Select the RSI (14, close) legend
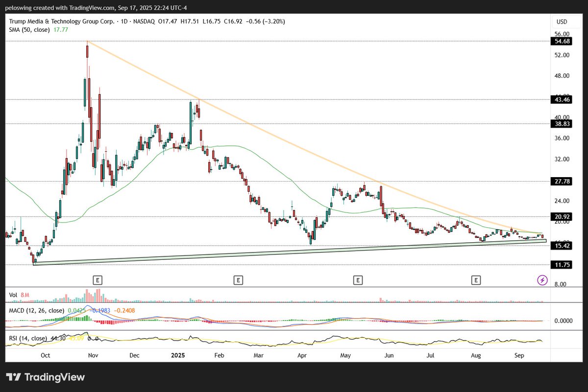 coord(27,338)
